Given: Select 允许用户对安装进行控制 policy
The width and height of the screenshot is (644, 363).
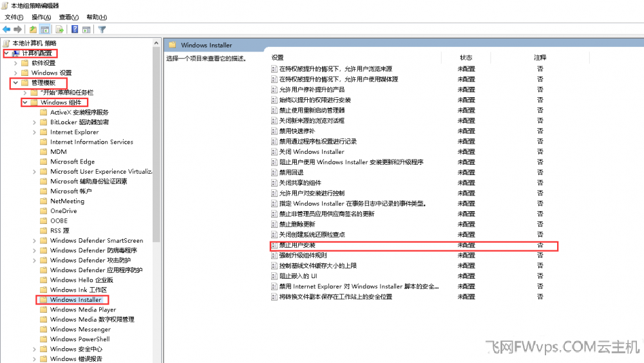Looking at the screenshot, I should coord(312,193).
